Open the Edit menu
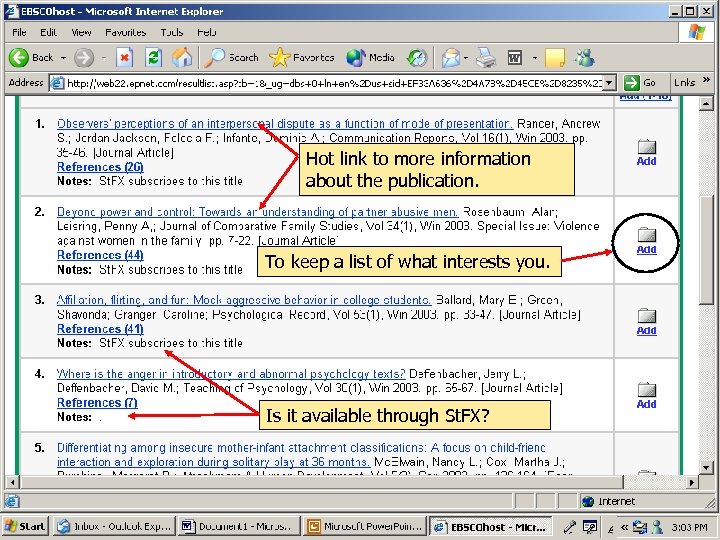 [x=48, y=32]
